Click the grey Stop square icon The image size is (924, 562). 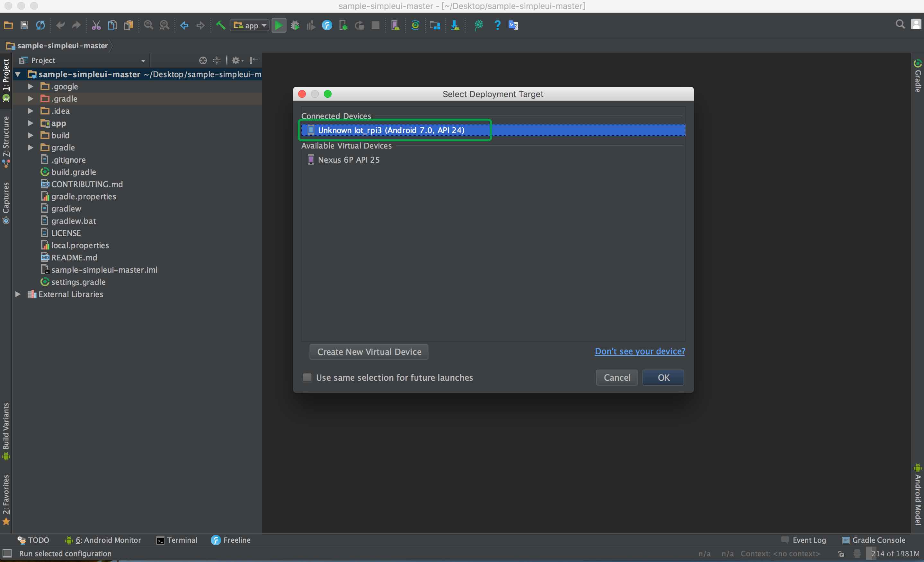375,25
